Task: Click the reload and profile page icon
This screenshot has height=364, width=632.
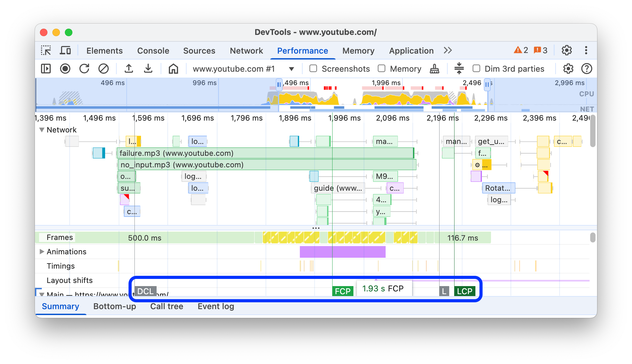Action: coord(85,69)
